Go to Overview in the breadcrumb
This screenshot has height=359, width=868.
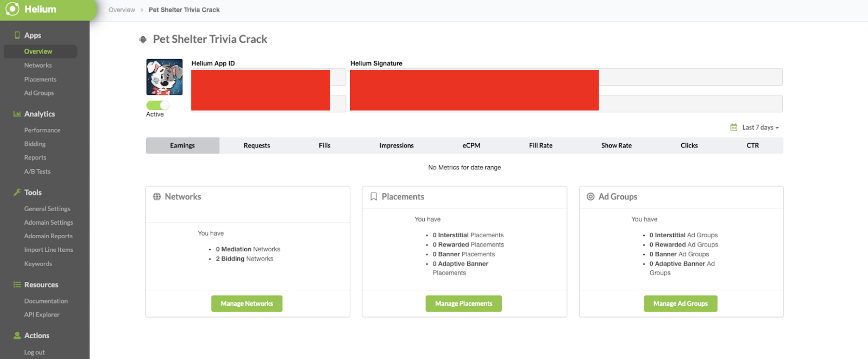tap(122, 10)
